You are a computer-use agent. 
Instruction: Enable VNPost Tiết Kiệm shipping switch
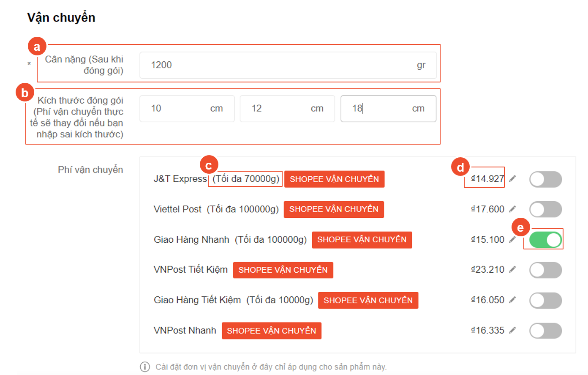pyautogui.click(x=545, y=270)
